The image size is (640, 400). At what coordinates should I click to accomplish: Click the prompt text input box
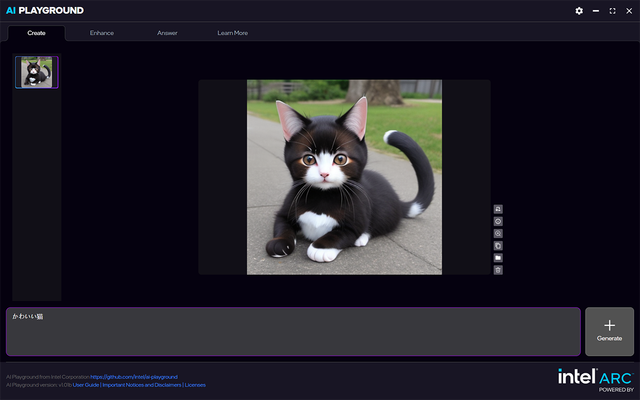(293, 332)
